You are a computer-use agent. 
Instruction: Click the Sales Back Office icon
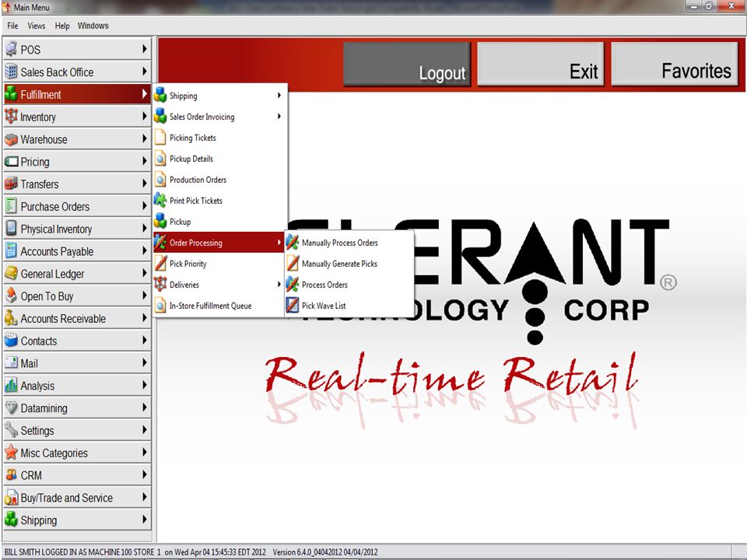coord(11,72)
